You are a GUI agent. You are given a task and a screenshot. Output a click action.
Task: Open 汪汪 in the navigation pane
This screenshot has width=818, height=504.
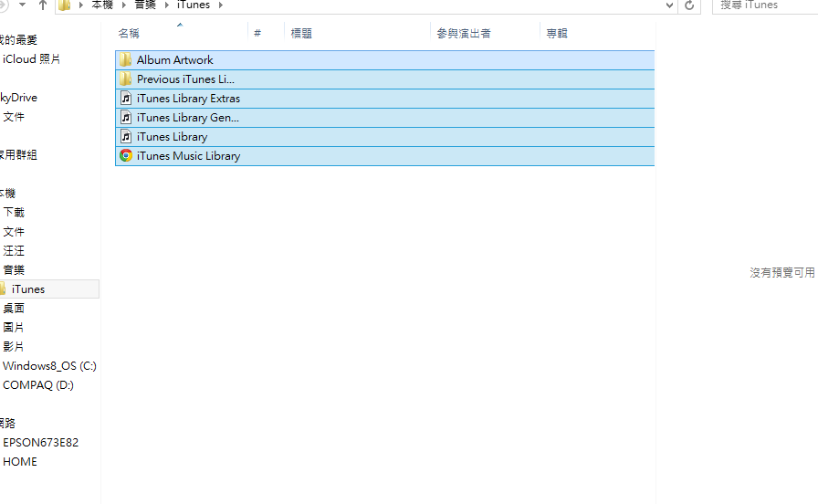coord(14,250)
